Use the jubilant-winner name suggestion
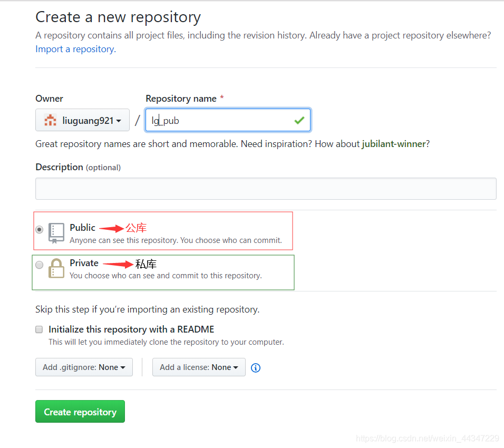Viewport: 504px width, 448px height. (x=394, y=144)
